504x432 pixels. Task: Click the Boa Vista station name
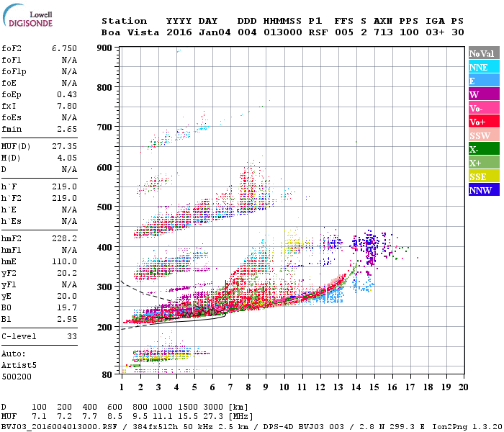(130, 32)
